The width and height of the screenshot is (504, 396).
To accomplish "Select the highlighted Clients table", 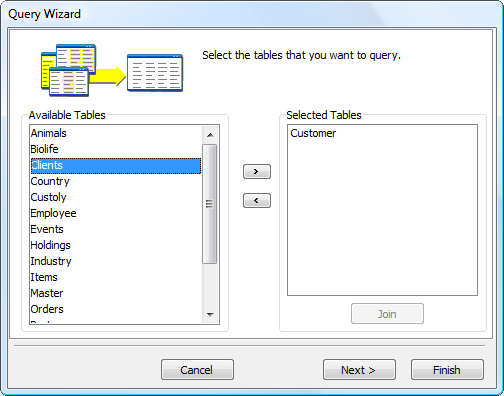I will (116, 166).
